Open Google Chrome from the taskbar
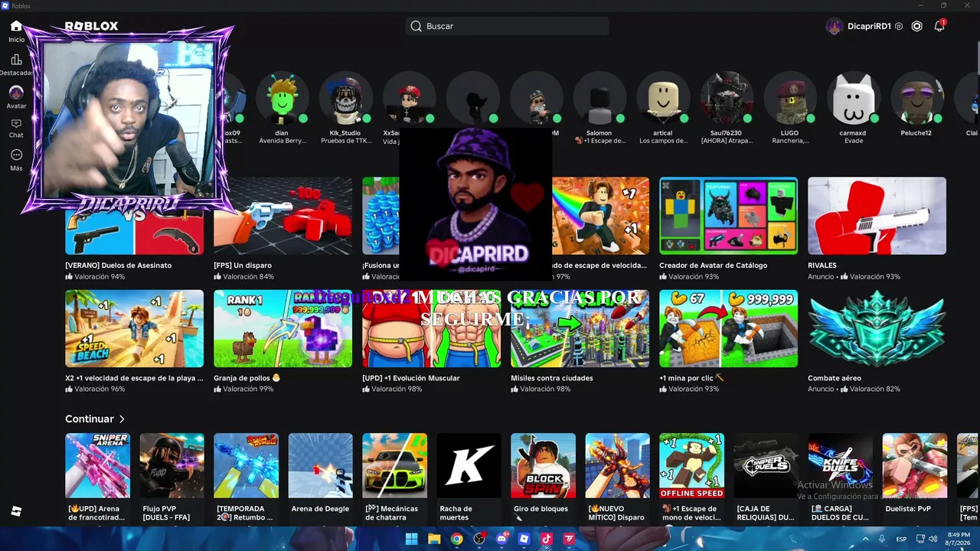Screen dimensions: 980x551 click(x=456, y=539)
